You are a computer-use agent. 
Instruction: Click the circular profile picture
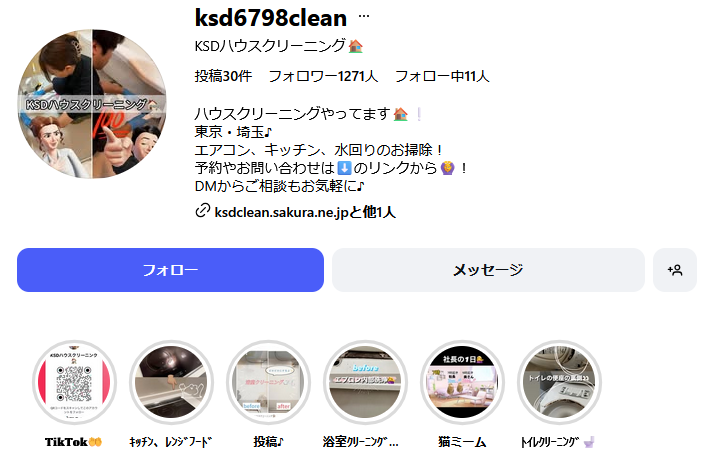[92, 104]
